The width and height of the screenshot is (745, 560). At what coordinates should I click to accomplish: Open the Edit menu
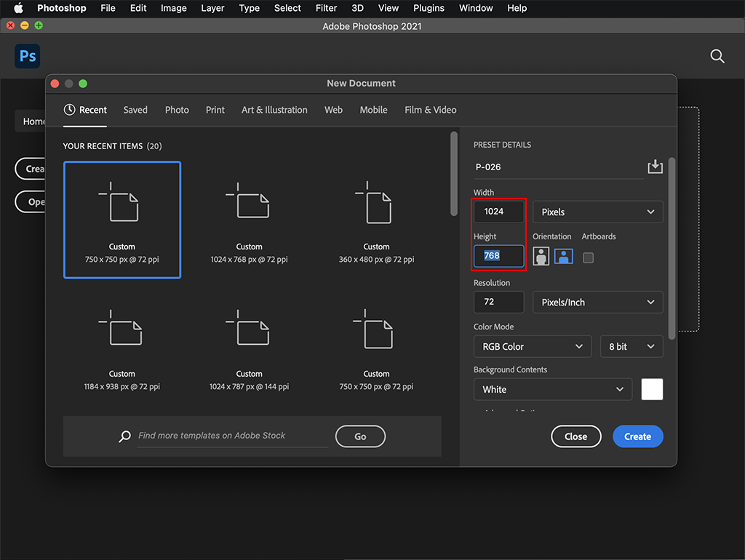pyautogui.click(x=138, y=8)
